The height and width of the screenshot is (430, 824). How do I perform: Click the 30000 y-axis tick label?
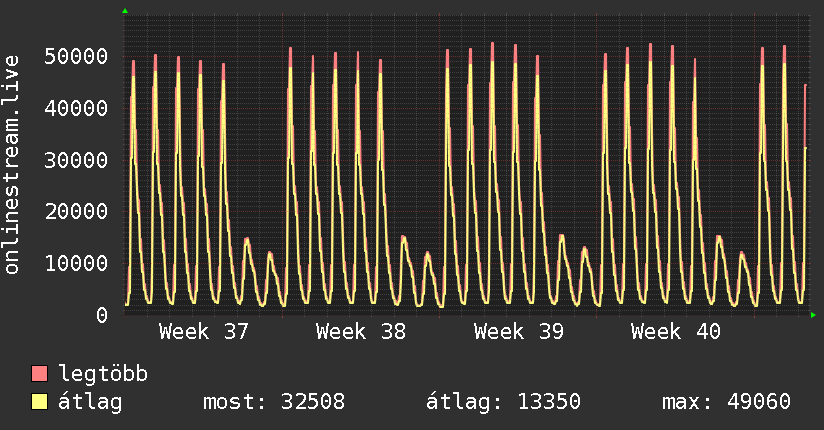pyautogui.click(x=76, y=160)
